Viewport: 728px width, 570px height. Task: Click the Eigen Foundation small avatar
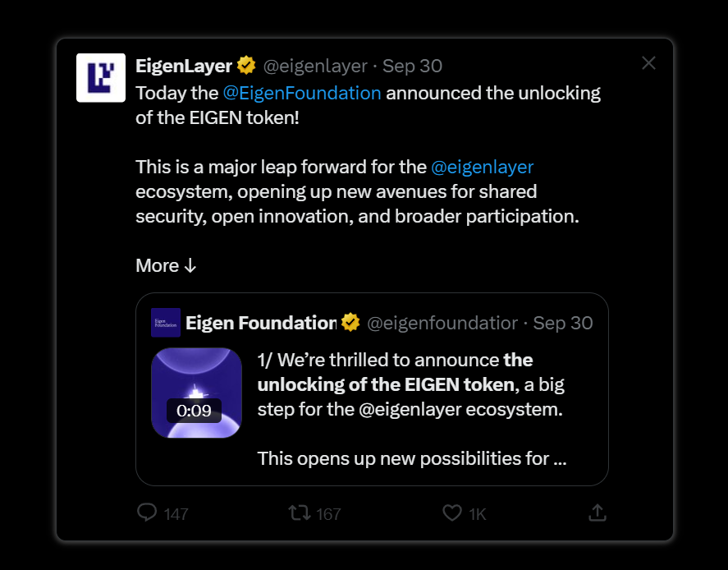click(x=165, y=323)
